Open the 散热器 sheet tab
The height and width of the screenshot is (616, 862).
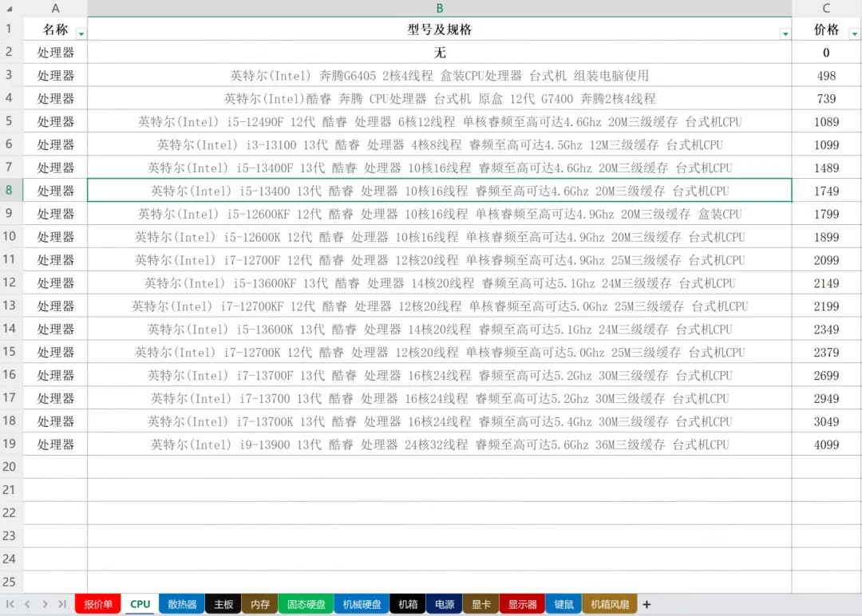182,605
